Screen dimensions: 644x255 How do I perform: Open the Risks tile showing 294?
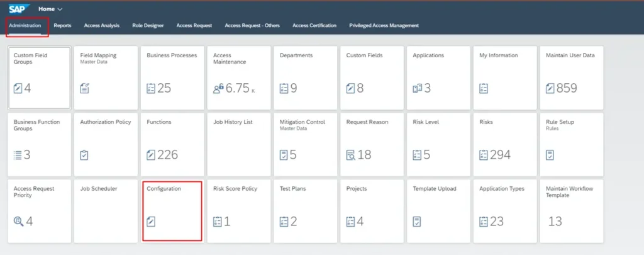click(504, 146)
